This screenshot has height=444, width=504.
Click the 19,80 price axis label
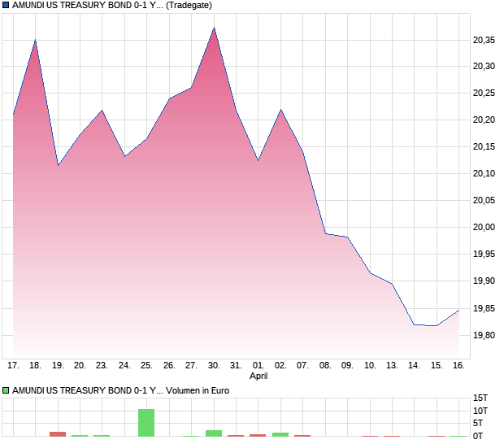(484, 334)
